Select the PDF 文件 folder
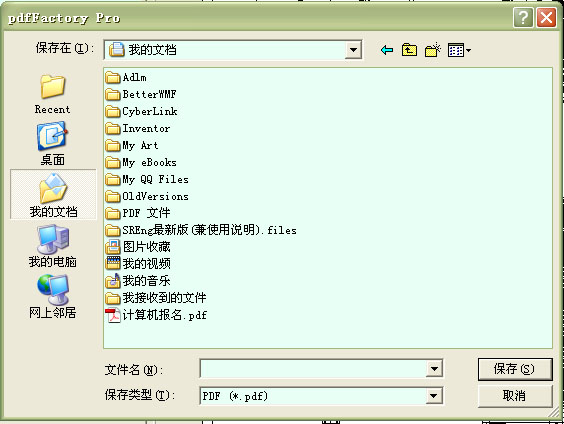 [138, 213]
